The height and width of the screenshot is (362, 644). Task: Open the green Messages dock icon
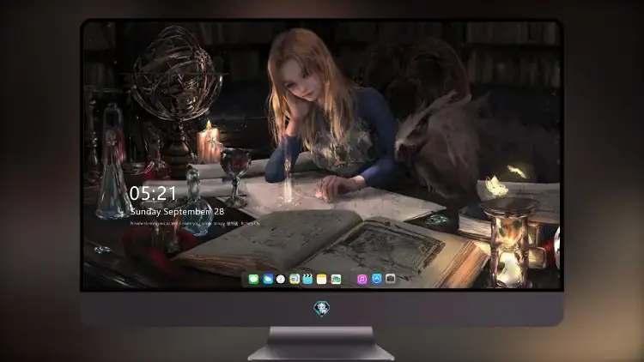pos(253,280)
